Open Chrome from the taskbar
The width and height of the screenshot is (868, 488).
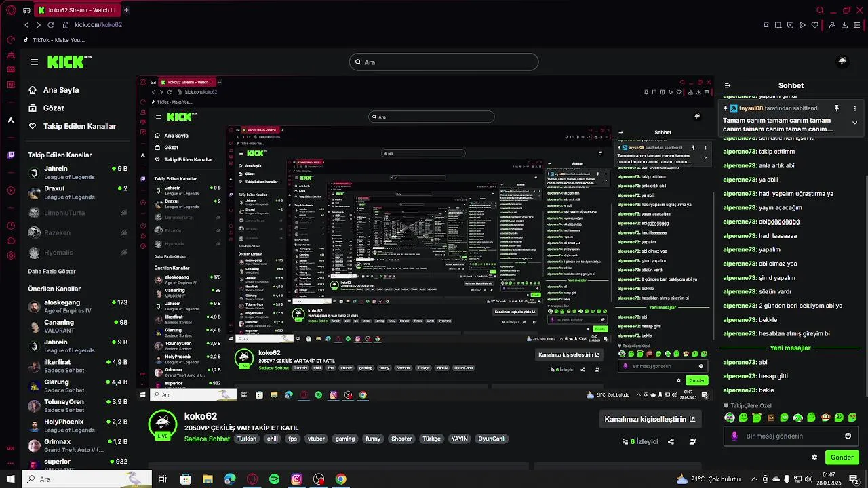point(341,479)
